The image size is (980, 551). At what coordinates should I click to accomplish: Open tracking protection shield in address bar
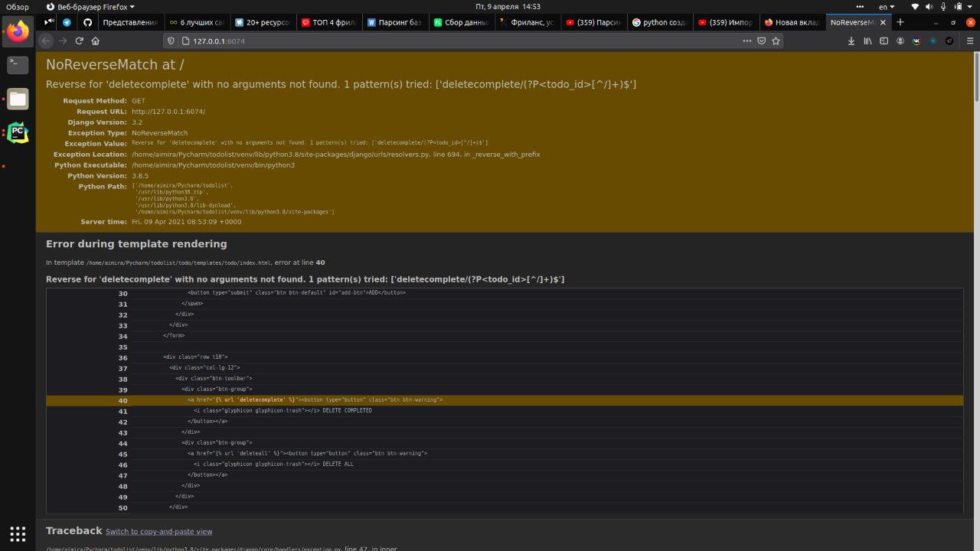pyautogui.click(x=172, y=41)
